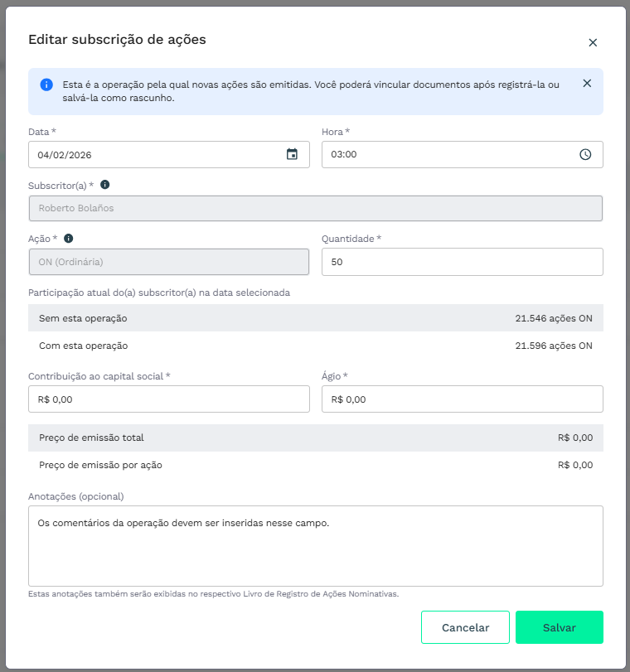The image size is (630, 672).
Task: Click the info icon beside Subscritor(a)
Action: pos(105,186)
